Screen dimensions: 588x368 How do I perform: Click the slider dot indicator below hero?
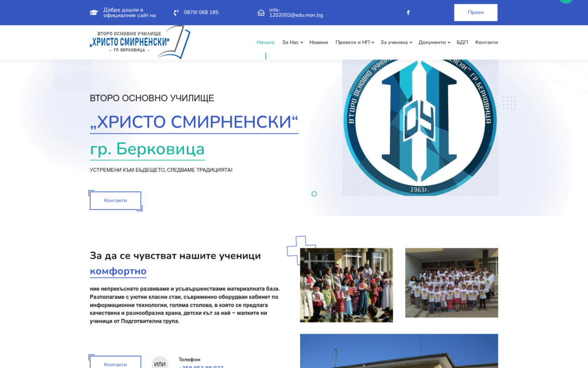(x=314, y=194)
